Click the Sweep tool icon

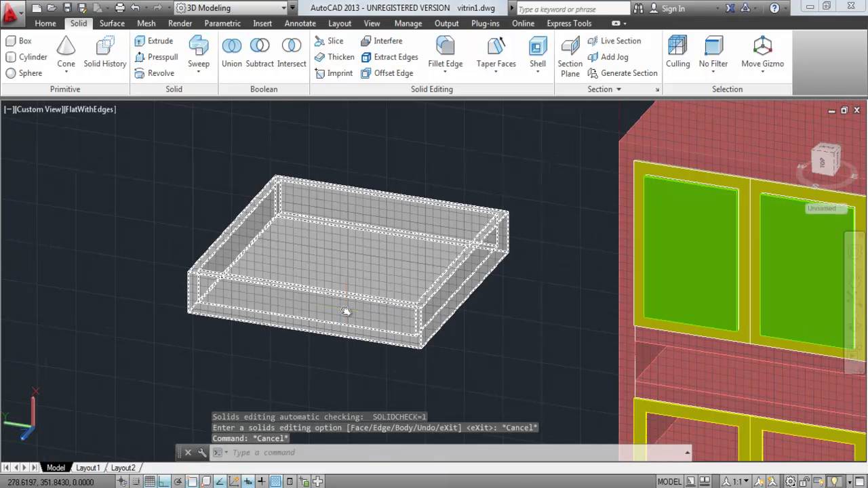(199, 46)
